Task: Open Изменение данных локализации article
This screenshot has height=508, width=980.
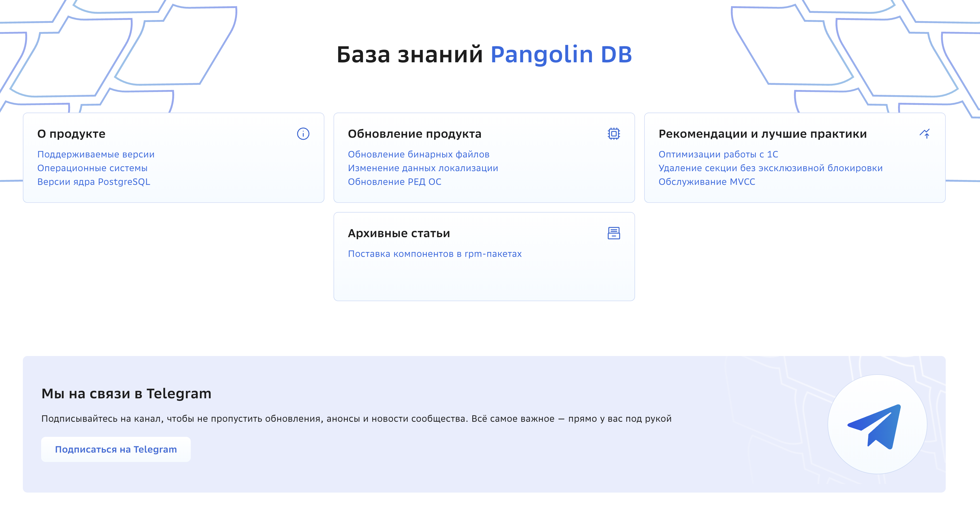Action: click(423, 168)
